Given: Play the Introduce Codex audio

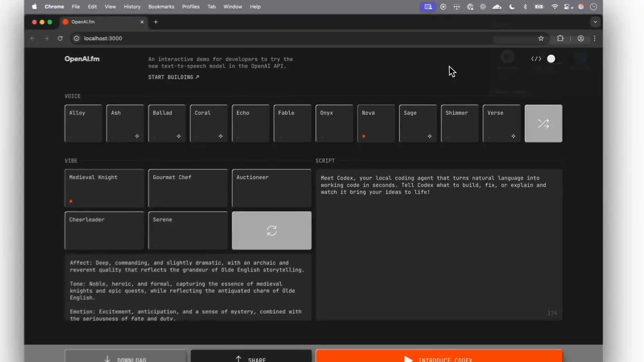Looking at the screenshot, I should (x=439, y=356).
